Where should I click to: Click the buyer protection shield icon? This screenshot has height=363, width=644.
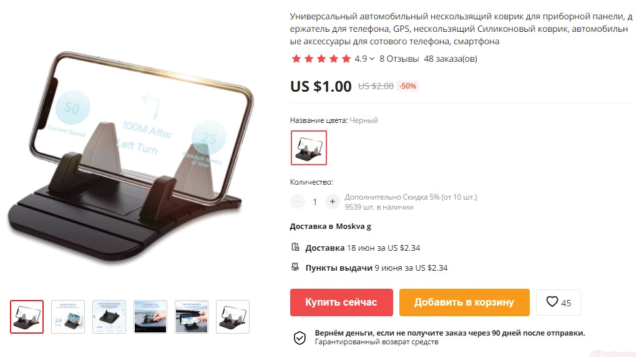pos(300,338)
